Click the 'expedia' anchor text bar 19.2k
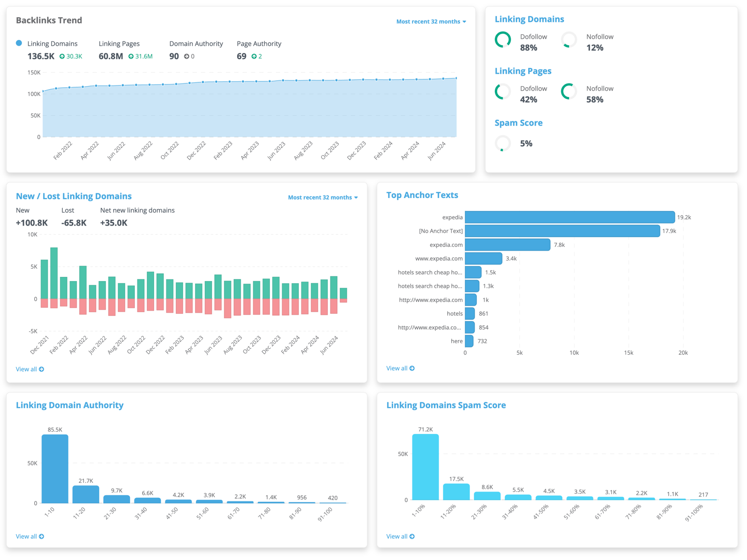Viewport: 747px width, 560px height. [570, 217]
